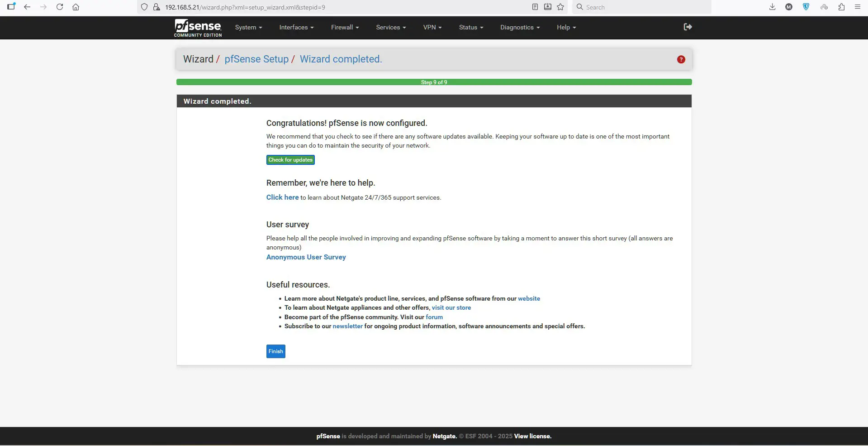Click the pfSense Setup breadcrumb
The image size is (868, 446).
tap(256, 59)
